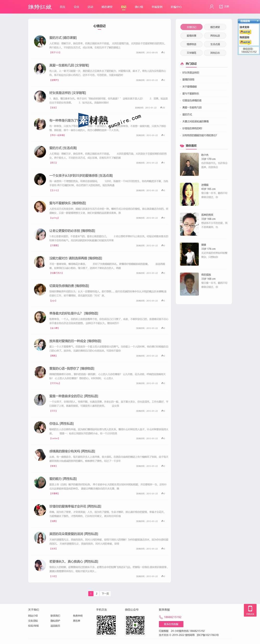Viewport: 260px width, 644px height.
Task: Select the 婚恋课堂 category filter
Action: tap(215, 27)
